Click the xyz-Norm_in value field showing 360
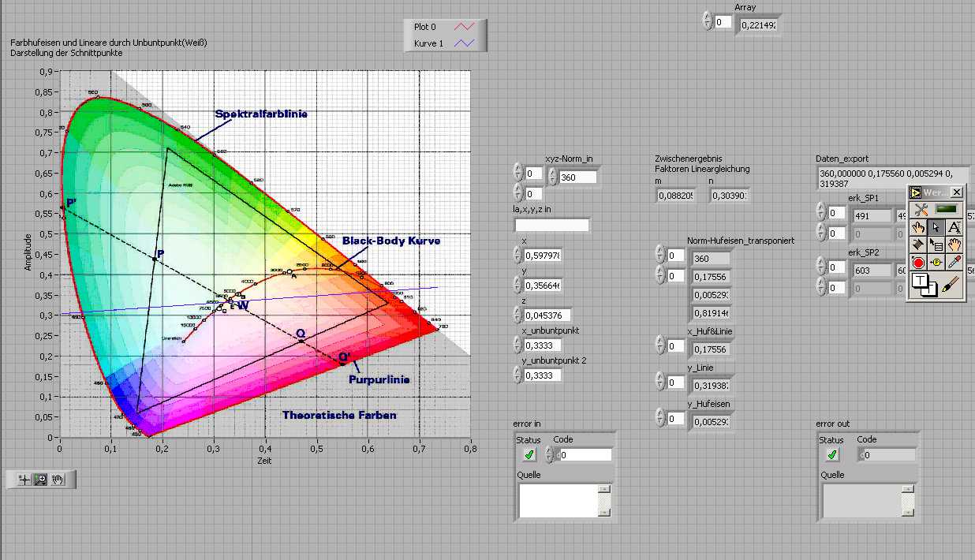This screenshot has height=560, width=975. 577,177
